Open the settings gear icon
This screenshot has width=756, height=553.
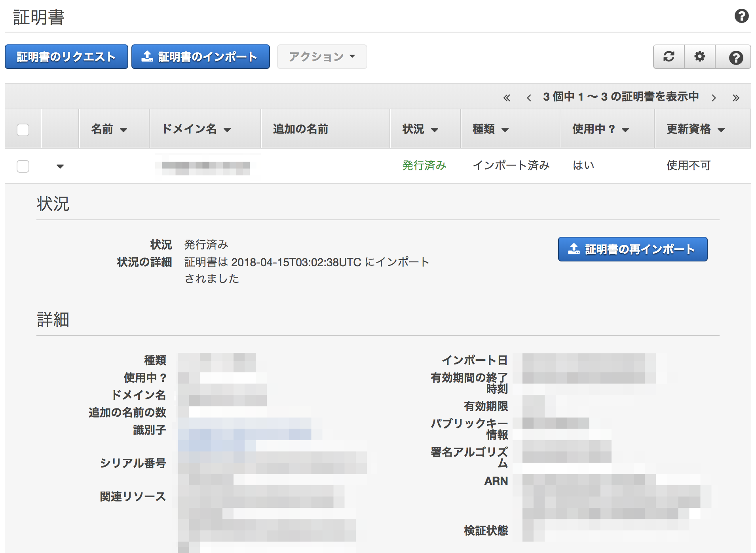click(700, 57)
